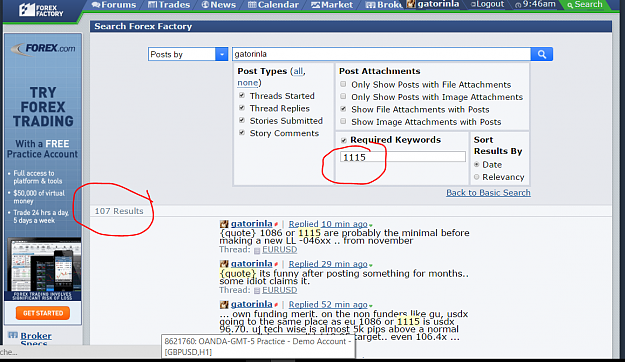The width and height of the screenshot is (625, 362).
Task: Click the Forex Factory logo
Action: (x=41, y=10)
